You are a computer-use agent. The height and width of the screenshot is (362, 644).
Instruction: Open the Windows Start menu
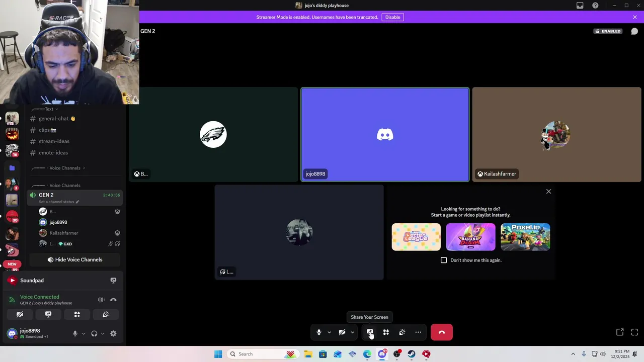point(218,354)
